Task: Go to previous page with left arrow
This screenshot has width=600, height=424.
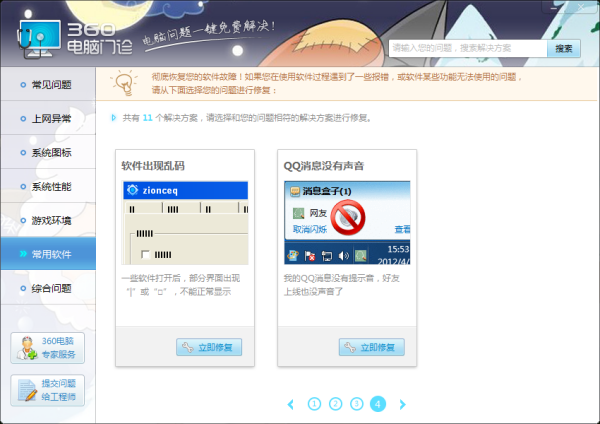Action: click(290, 404)
